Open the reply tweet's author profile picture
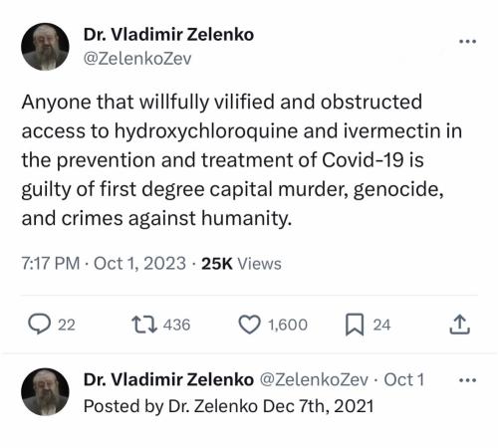This screenshot has width=498, height=448. click(x=45, y=392)
